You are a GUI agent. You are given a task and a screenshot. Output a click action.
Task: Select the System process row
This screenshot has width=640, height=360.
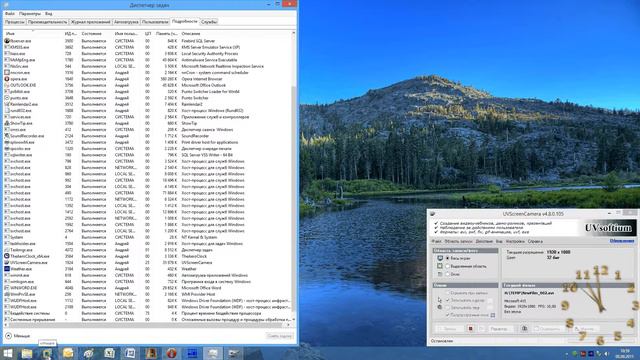(x=148, y=237)
